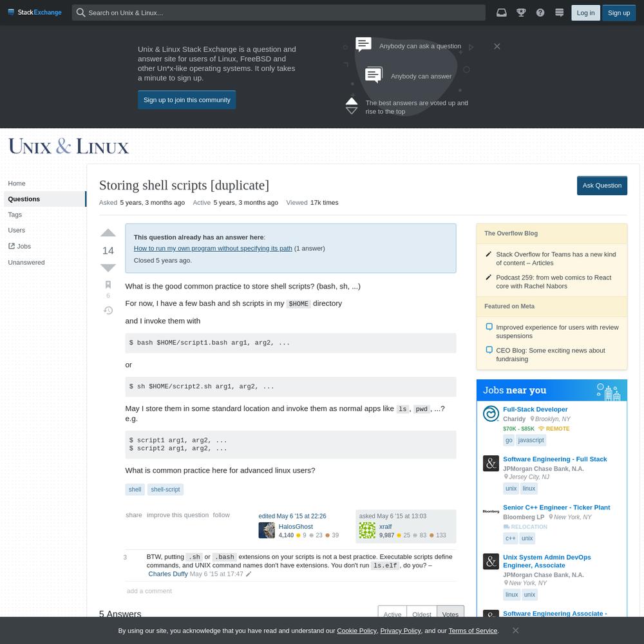
Task: Open Podcast 259 blog post
Action: click(x=553, y=282)
